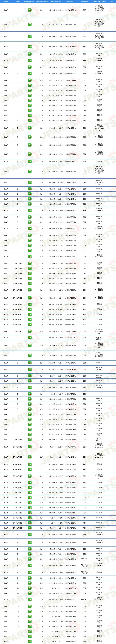The width and height of the screenshot is (116, 644).
Task: Click fuel icon for BMW 1 E82 250kW/340KM
Action: click(x=30, y=80)
